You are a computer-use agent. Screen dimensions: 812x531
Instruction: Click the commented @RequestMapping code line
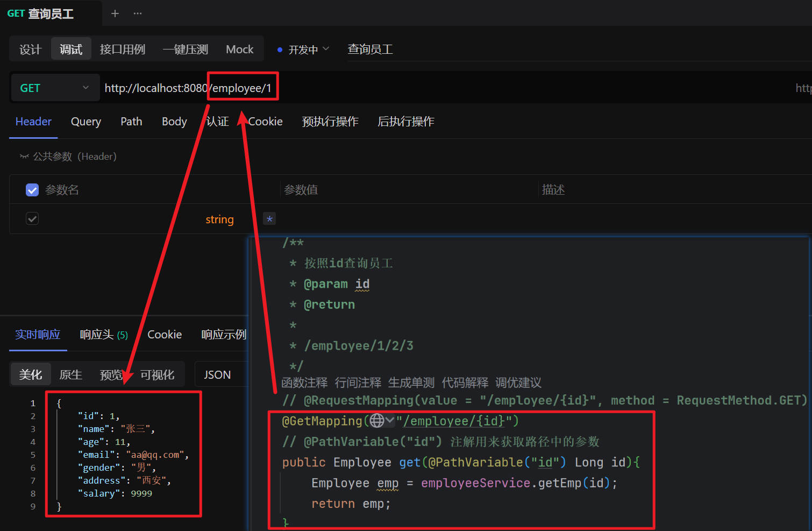[545, 400]
